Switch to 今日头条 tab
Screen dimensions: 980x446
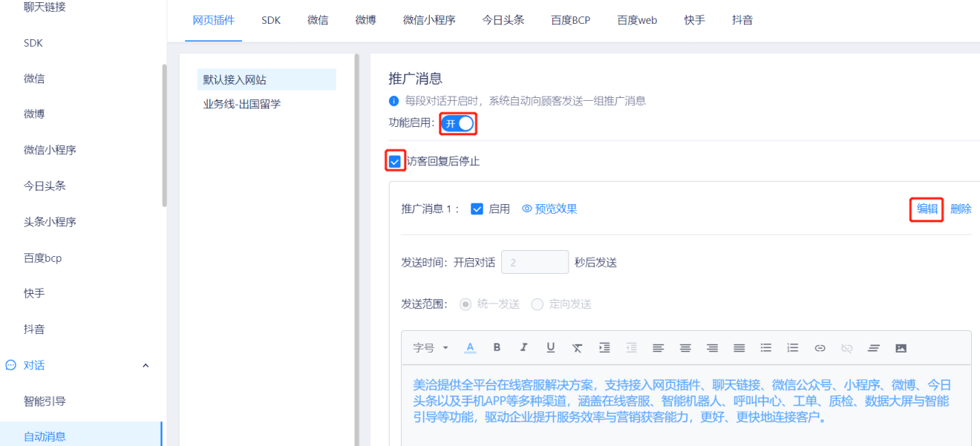coord(503,20)
